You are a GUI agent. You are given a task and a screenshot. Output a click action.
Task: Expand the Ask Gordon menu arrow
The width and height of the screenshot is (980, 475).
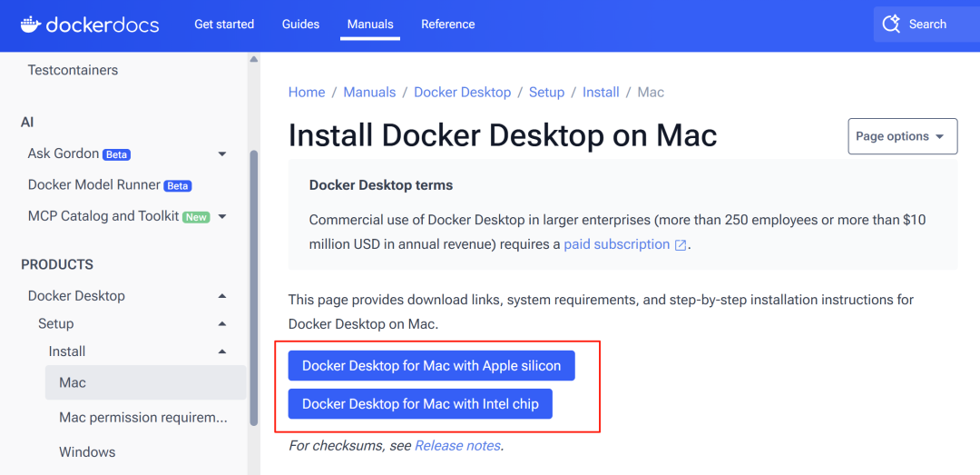click(x=222, y=154)
